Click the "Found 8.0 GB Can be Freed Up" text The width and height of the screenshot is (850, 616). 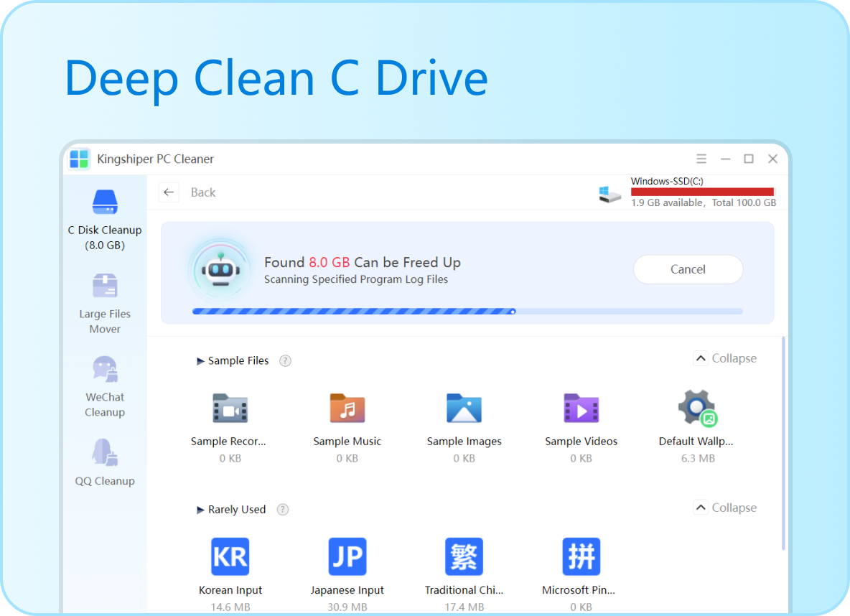(362, 263)
